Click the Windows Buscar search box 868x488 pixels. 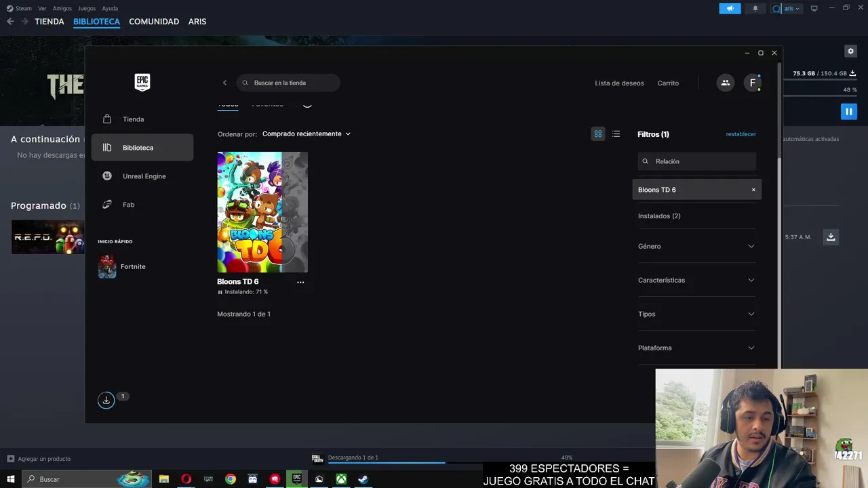coord(86,479)
